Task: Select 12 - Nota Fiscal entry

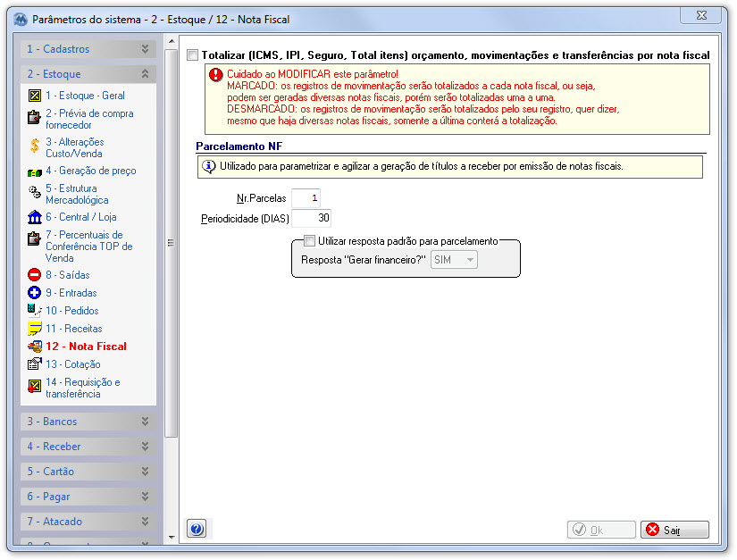Action: pos(86,347)
